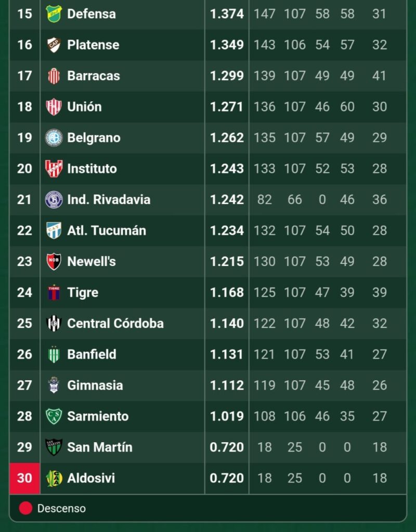This screenshot has height=532, width=416.
Task: Click the Belgrano round badge
Action: point(54,137)
